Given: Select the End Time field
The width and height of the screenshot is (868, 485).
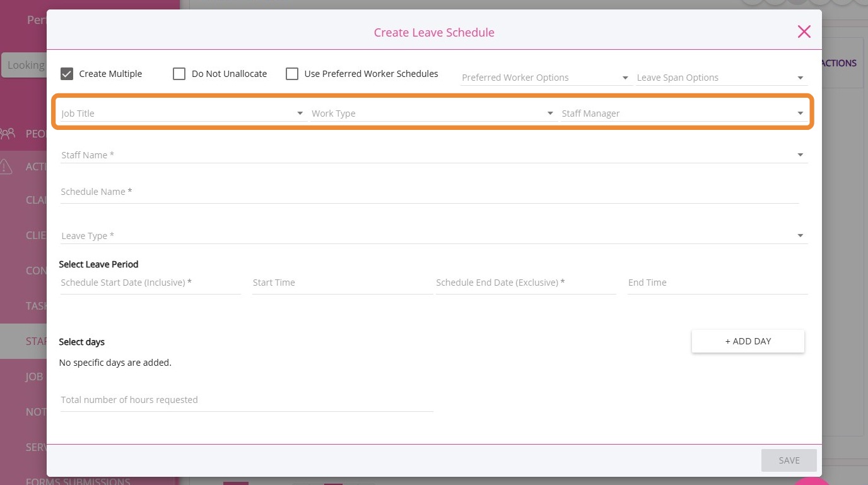Looking at the screenshot, I should coord(718,283).
